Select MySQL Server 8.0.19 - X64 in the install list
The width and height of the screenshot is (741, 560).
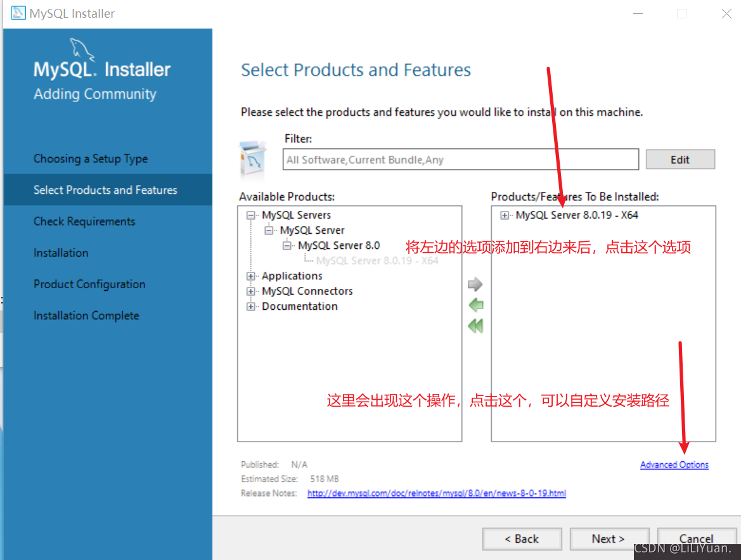pyautogui.click(x=577, y=215)
